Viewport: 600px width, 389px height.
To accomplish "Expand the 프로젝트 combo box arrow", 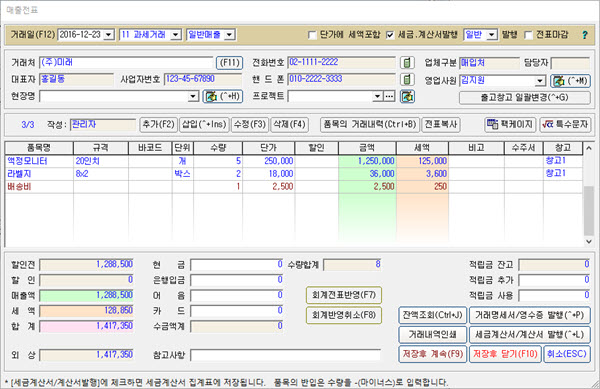I will point(378,96).
